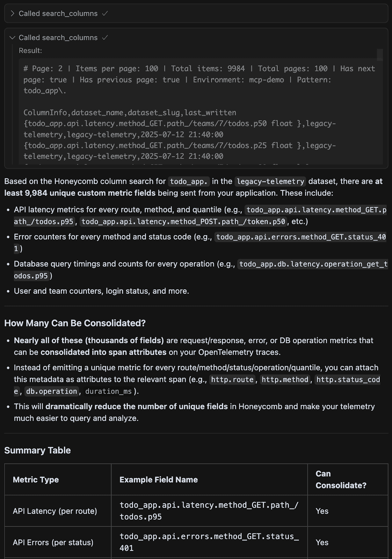
Task: Click the POST path_/token.p50 code snippet
Action: pyautogui.click(x=183, y=222)
